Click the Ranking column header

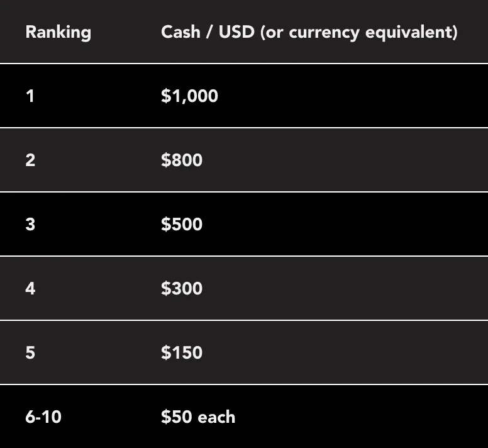pyautogui.click(x=58, y=32)
